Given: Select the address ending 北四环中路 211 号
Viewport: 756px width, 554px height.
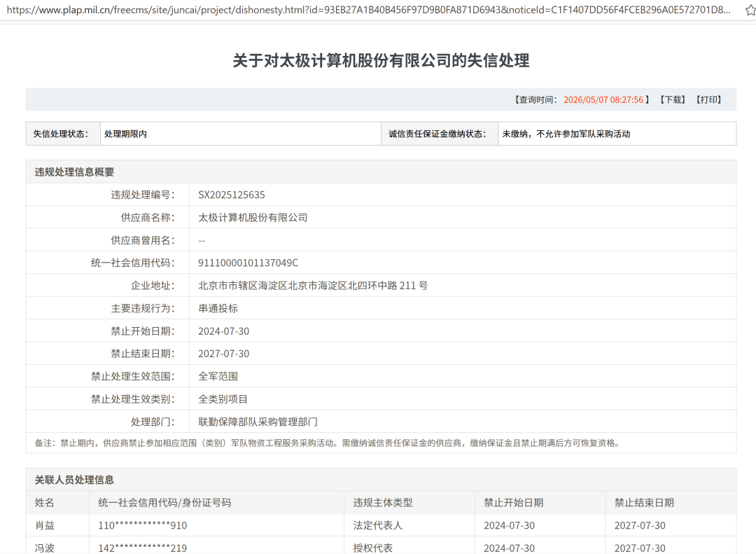Looking at the screenshot, I should [388, 286].
